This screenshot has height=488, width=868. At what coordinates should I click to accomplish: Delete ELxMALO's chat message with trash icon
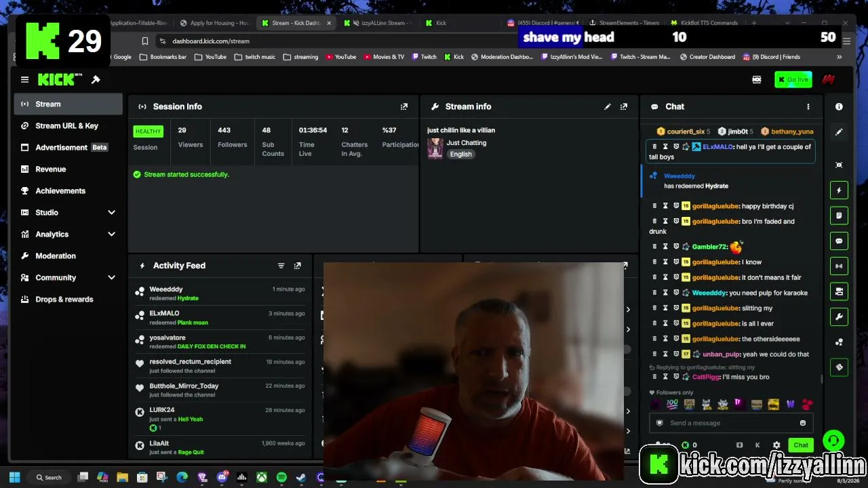pos(654,146)
